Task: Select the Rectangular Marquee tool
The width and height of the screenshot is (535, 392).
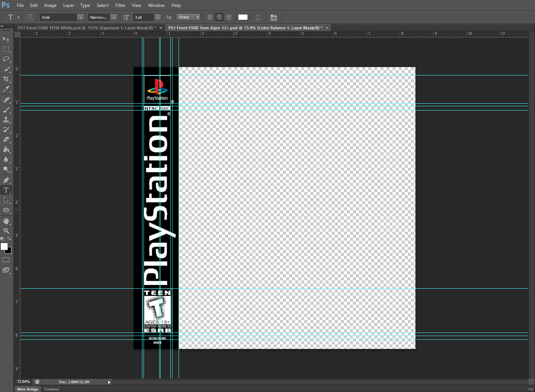Action: tap(6, 49)
